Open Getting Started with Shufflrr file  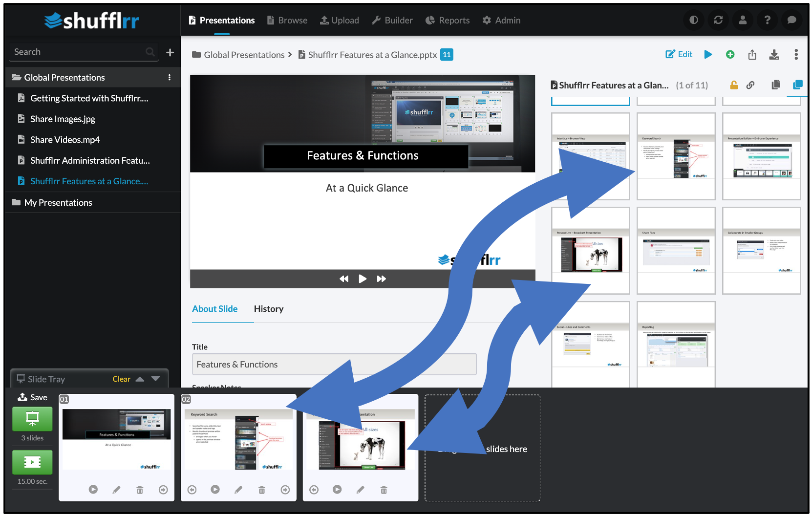[89, 98]
